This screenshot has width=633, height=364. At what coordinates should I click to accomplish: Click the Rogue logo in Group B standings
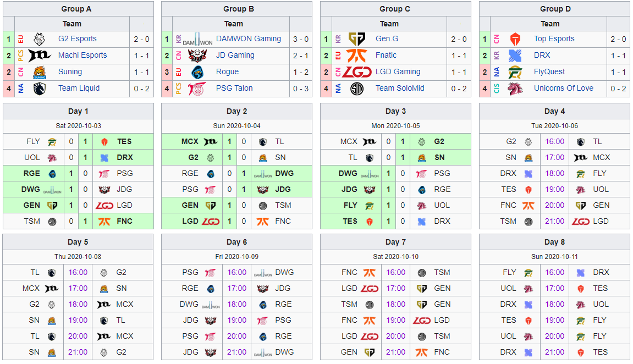[x=197, y=72]
